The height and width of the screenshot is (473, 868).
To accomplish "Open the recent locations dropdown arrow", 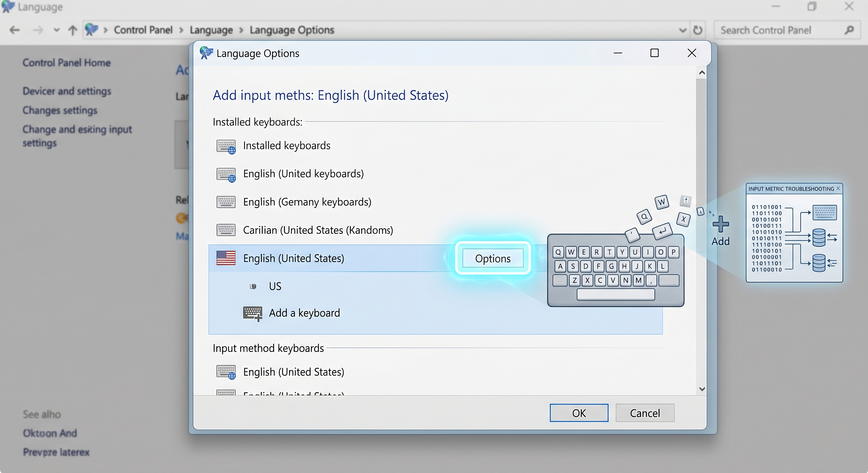I will click(56, 30).
